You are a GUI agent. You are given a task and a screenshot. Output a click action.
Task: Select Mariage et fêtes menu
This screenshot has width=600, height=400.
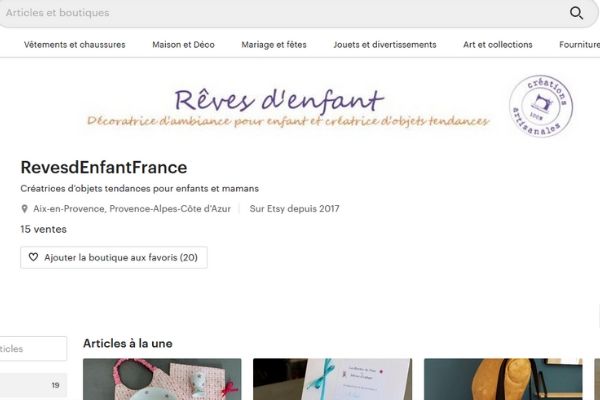tap(274, 45)
